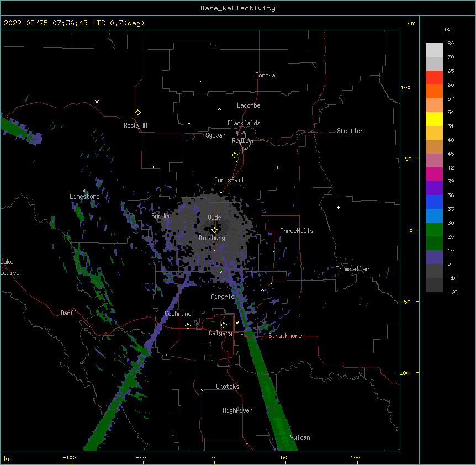Click the Base_Reflectivity title
Image resolution: width=476 pixels, height=465 pixels.
click(x=238, y=8)
